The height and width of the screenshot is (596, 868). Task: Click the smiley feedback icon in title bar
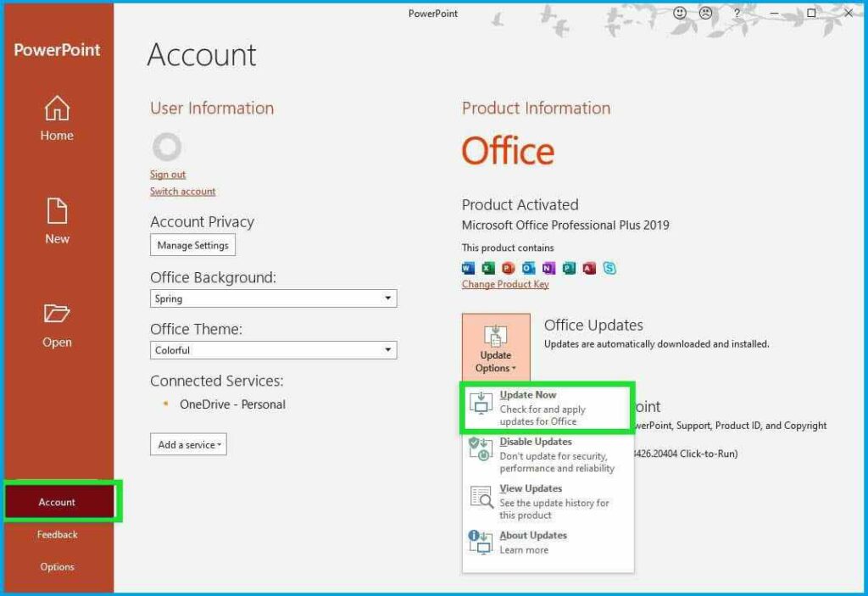click(678, 14)
